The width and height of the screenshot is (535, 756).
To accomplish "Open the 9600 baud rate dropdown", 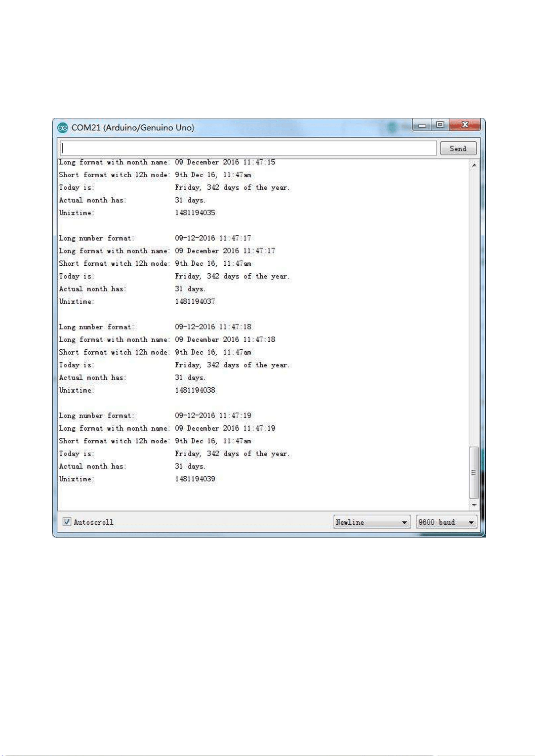I will (447, 522).
